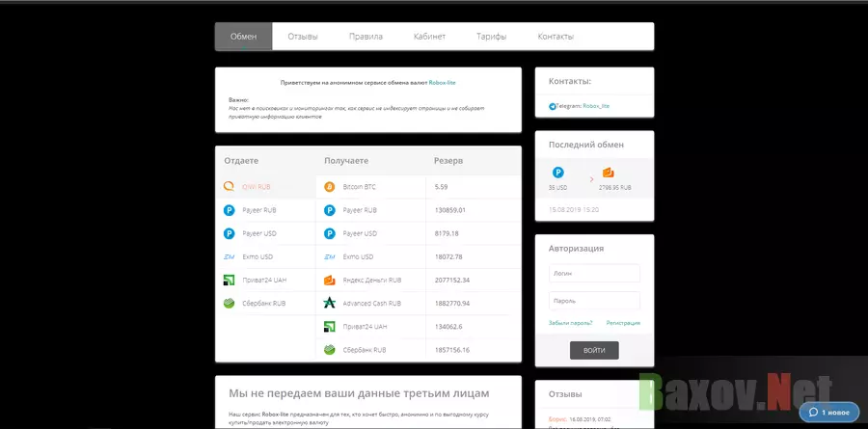Click reserve value 134062.6
This screenshot has width=868, height=429.
click(448, 327)
